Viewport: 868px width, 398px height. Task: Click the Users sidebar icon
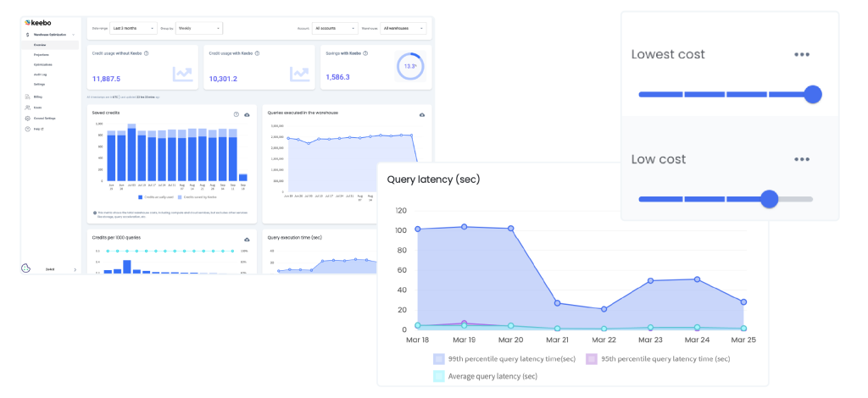coord(28,108)
